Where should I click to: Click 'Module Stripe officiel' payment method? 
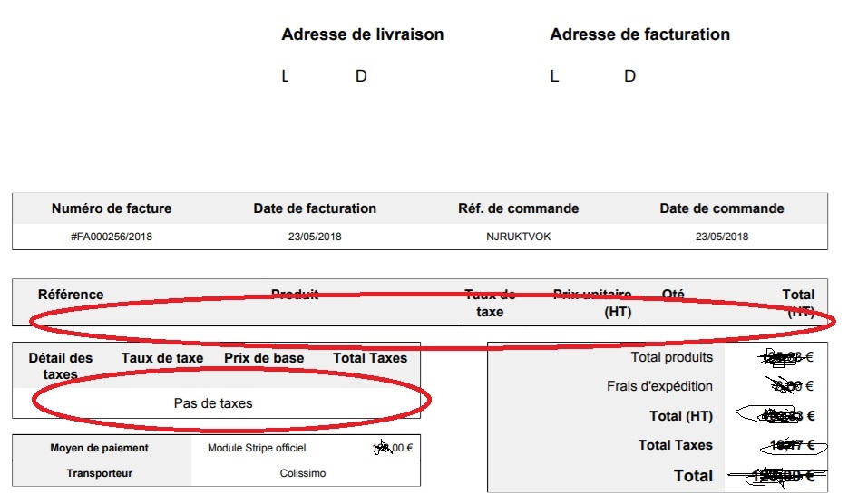[257, 448]
